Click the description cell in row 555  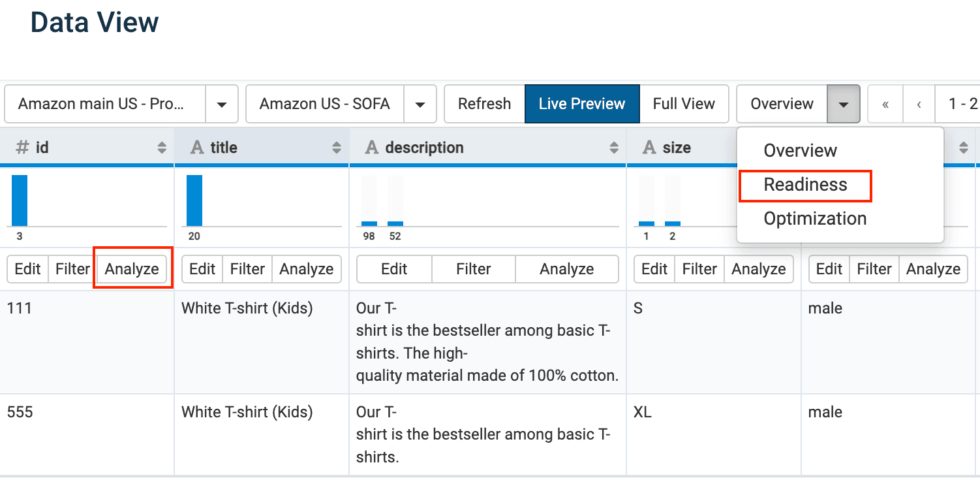tap(488, 434)
